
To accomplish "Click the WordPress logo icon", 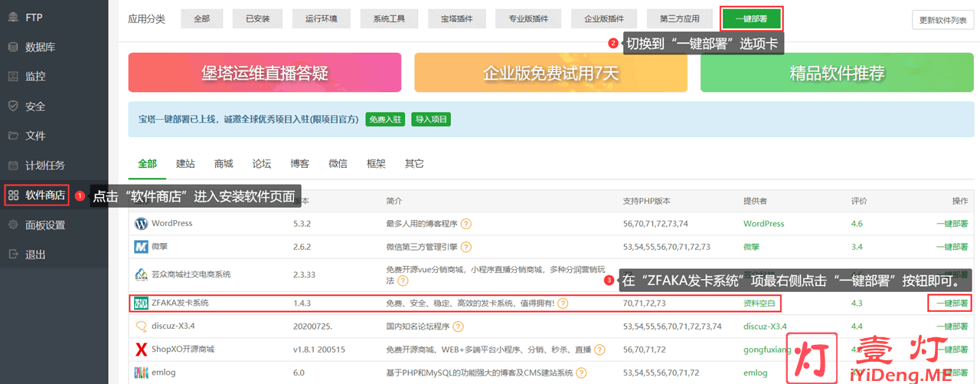I will pos(141,224).
